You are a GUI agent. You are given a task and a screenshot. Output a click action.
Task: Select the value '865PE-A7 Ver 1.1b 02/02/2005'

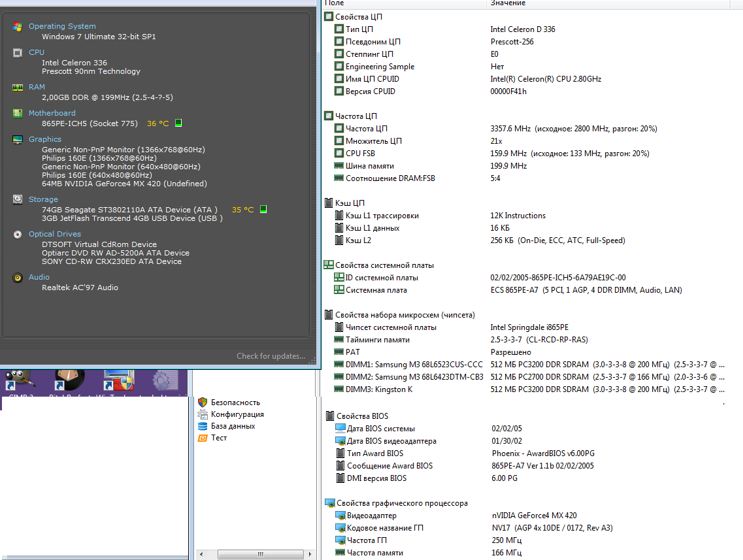pos(542,466)
